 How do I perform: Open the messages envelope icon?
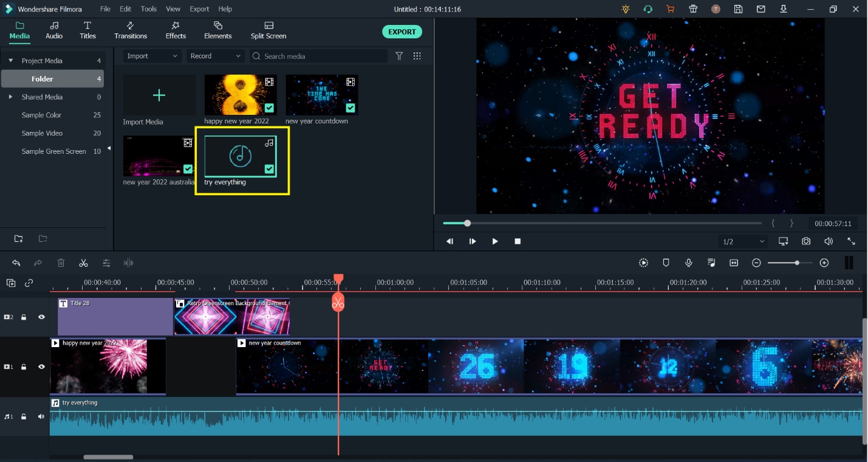(761, 9)
